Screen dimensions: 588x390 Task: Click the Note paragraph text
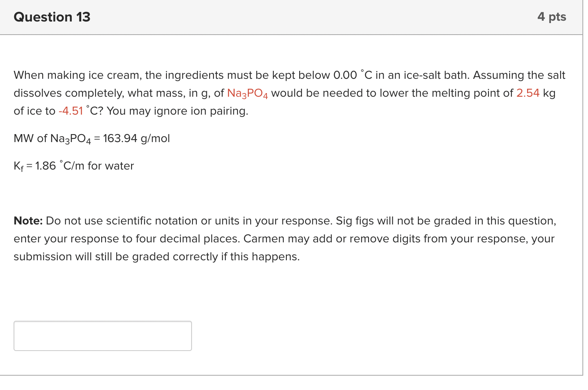pos(279,238)
